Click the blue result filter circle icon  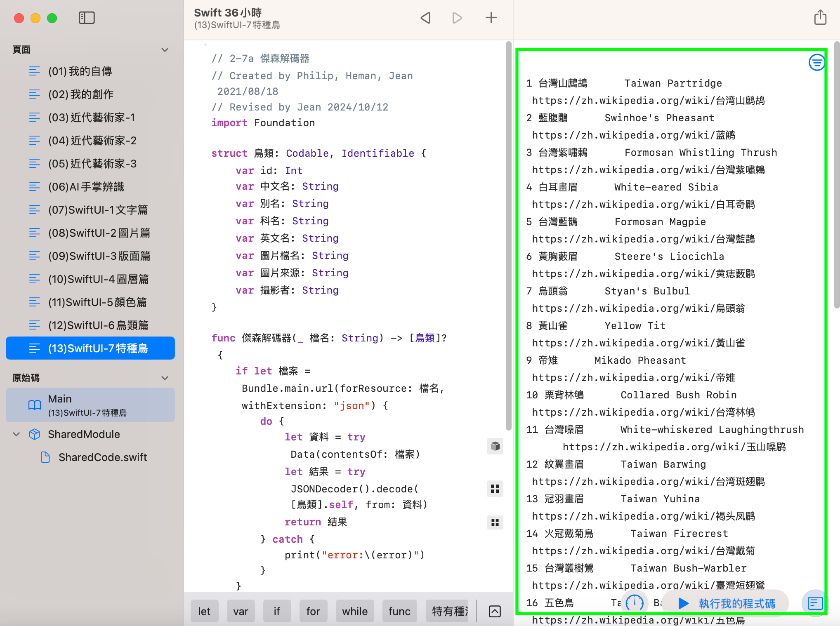pyautogui.click(x=816, y=63)
